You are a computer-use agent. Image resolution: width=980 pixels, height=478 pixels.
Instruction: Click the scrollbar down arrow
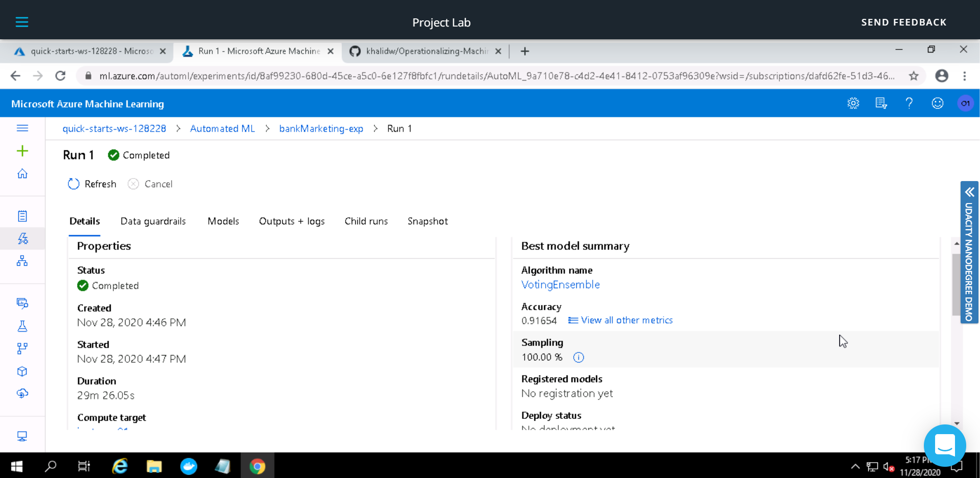point(957,423)
